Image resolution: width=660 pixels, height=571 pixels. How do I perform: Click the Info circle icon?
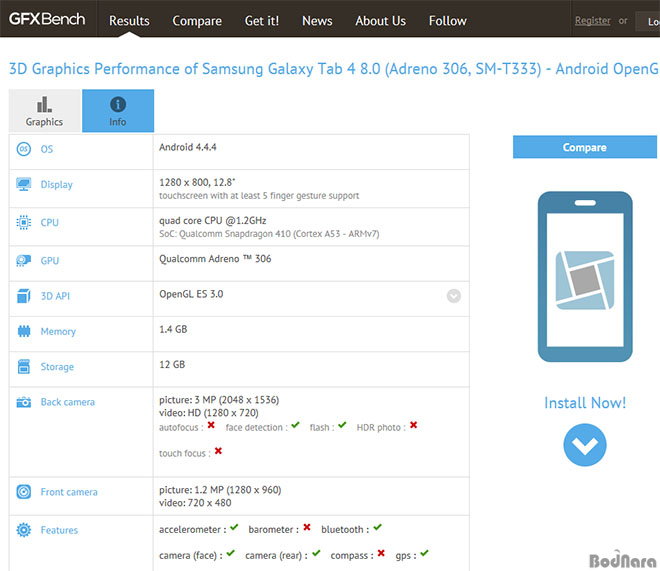point(118,104)
